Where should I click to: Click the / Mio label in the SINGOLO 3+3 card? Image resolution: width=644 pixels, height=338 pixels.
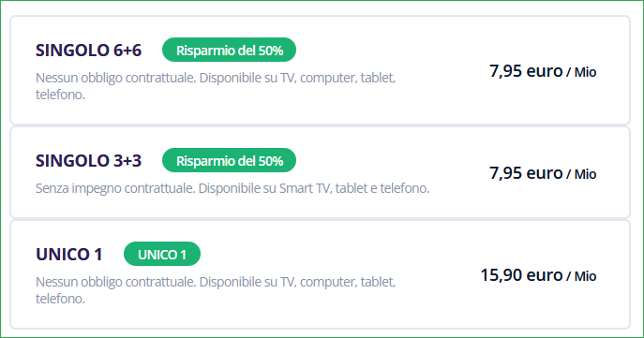point(581,174)
